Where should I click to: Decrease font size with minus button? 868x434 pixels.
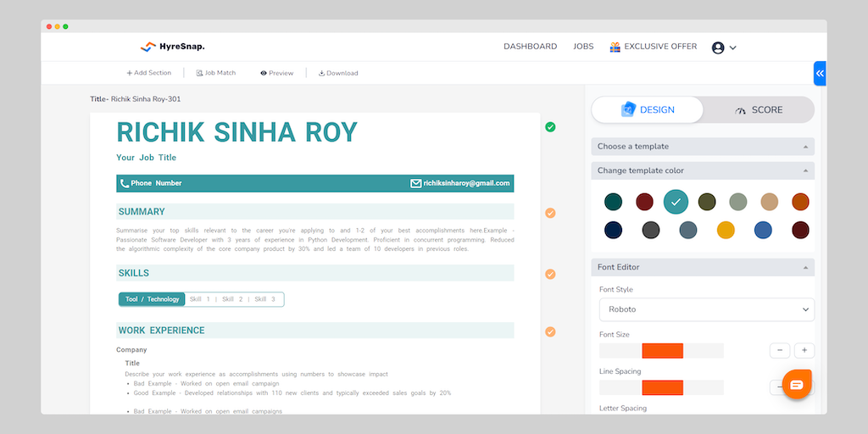tap(780, 350)
